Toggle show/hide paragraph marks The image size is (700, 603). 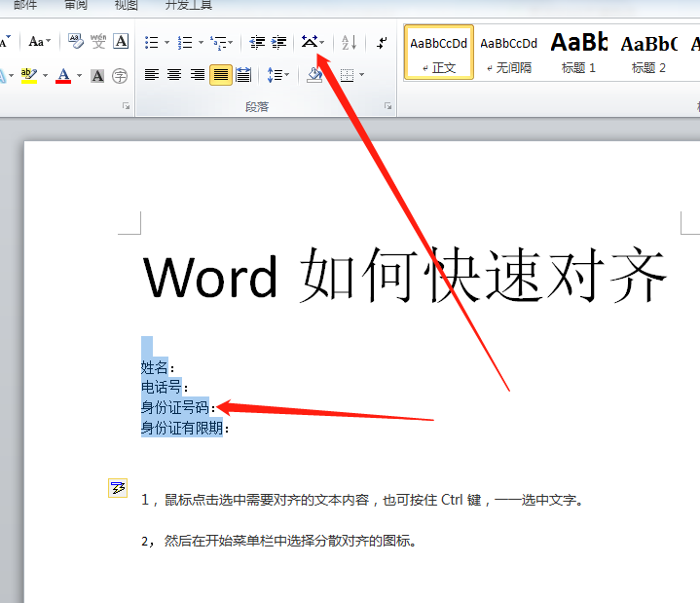coord(382,43)
